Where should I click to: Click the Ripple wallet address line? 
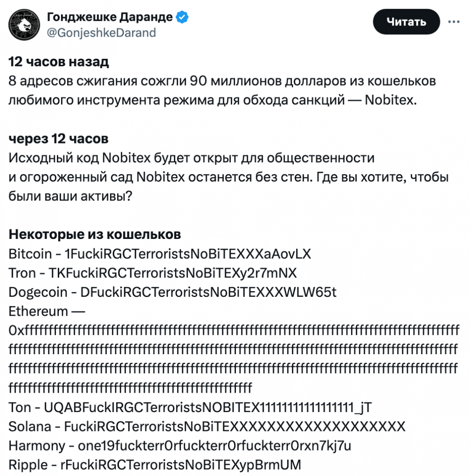click(155, 465)
